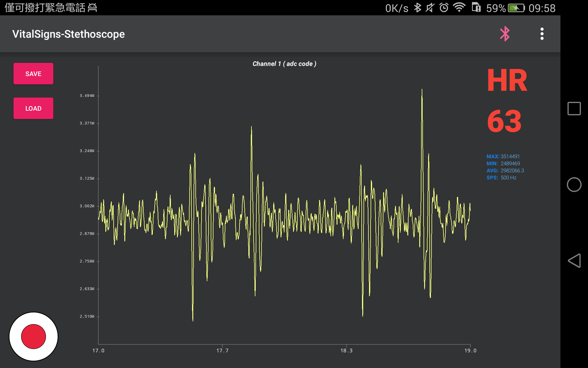The height and width of the screenshot is (368, 588).
Task: Tap the status bar Wi-Fi icon
Action: [459, 7]
